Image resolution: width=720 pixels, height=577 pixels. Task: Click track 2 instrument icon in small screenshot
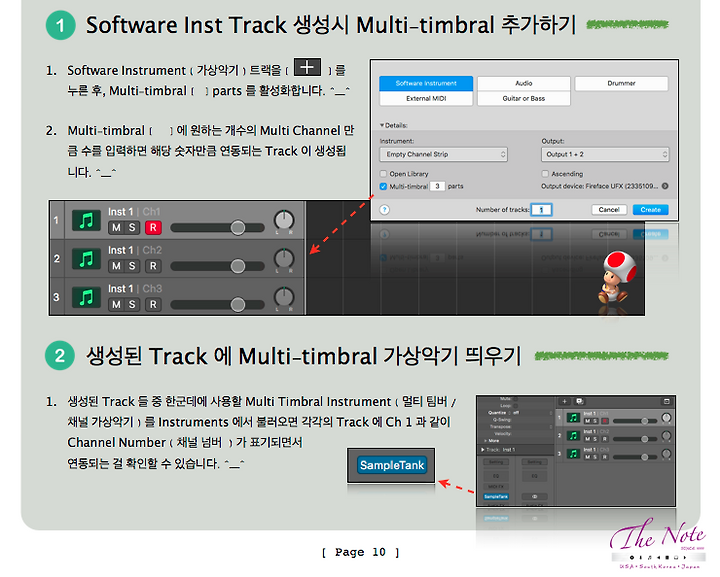573,436
